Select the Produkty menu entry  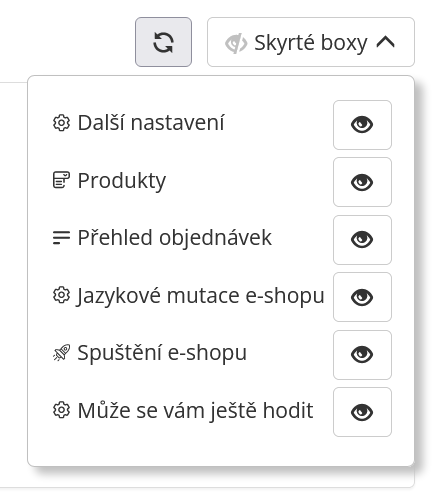pyautogui.click(x=122, y=181)
